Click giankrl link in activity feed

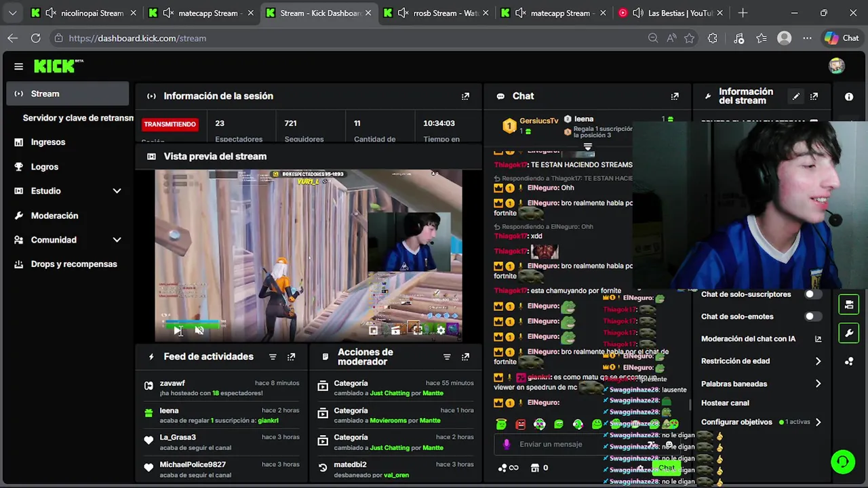click(268, 420)
